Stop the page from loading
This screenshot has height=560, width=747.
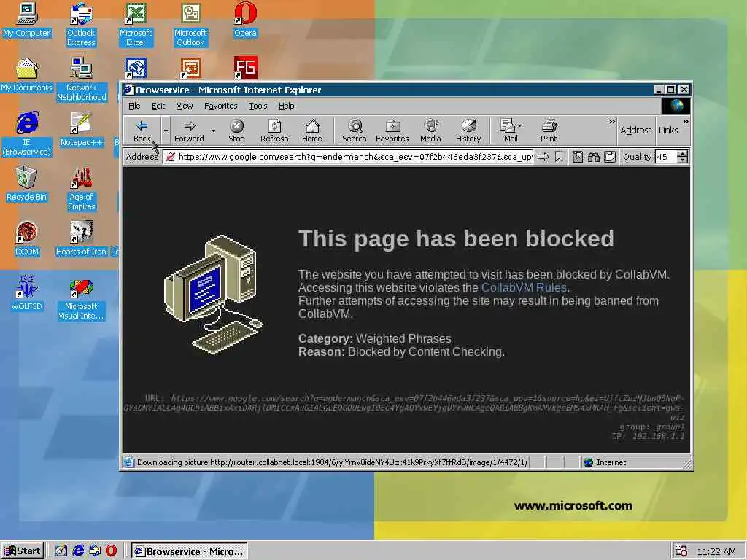pos(236,131)
